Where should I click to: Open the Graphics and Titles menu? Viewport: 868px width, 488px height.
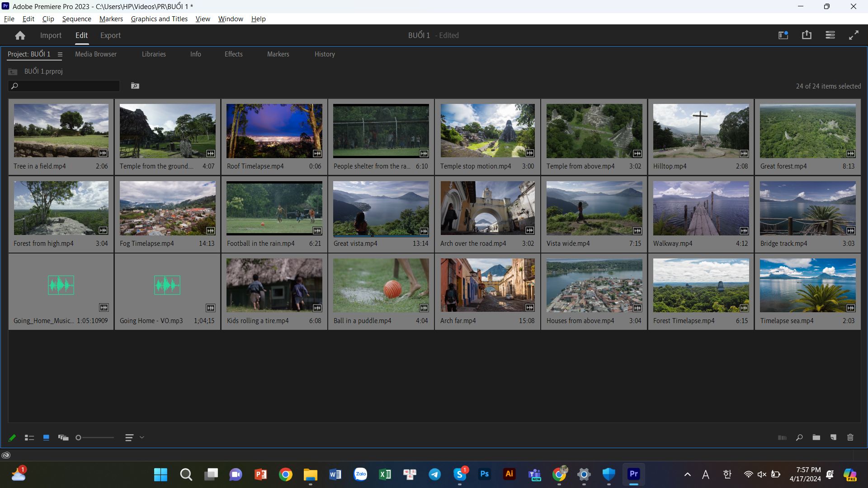159,19
